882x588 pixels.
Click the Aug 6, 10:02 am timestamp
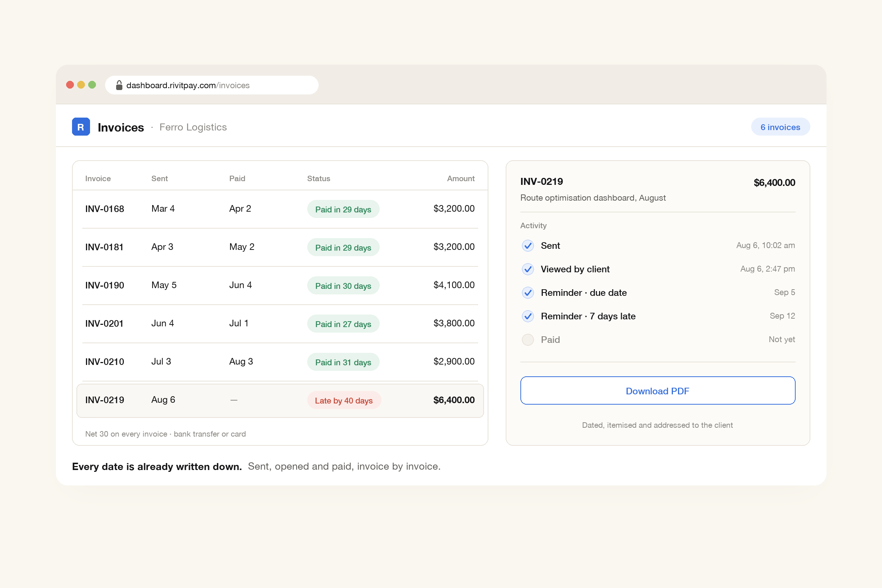(766, 245)
